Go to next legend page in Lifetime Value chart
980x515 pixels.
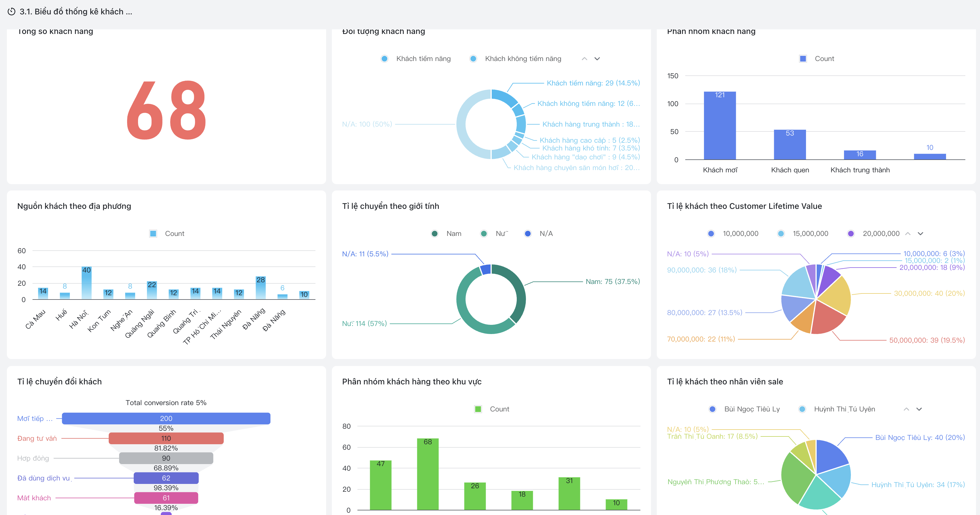(921, 233)
